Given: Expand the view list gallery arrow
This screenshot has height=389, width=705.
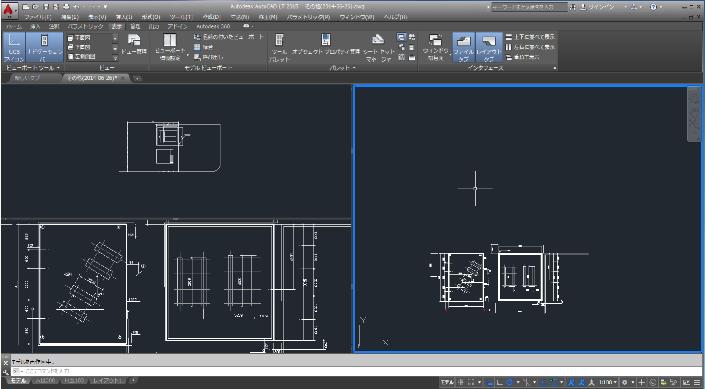Looking at the screenshot, I should pyautogui.click(x=115, y=57).
